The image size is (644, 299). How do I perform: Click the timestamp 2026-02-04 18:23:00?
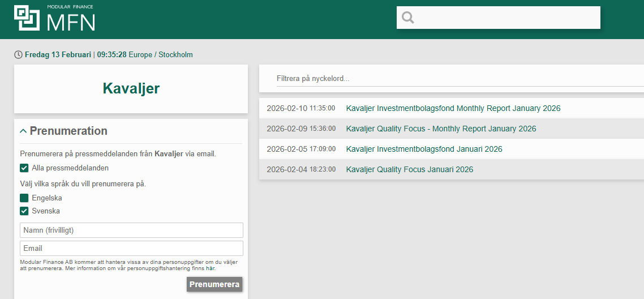pos(301,169)
